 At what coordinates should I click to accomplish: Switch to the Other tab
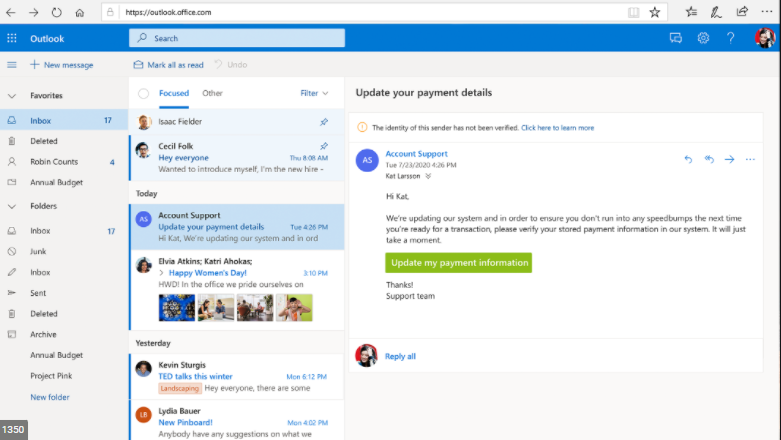coord(212,93)
